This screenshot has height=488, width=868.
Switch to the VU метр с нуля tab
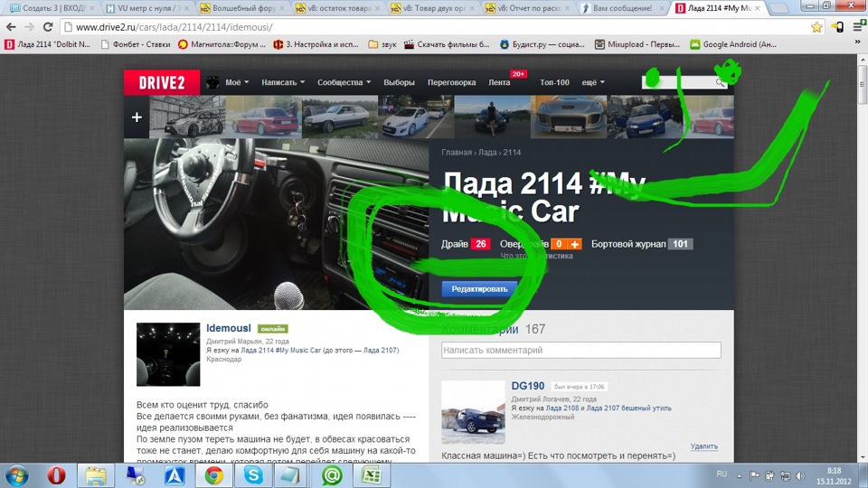pyautogui.click(x=146, y=8)
